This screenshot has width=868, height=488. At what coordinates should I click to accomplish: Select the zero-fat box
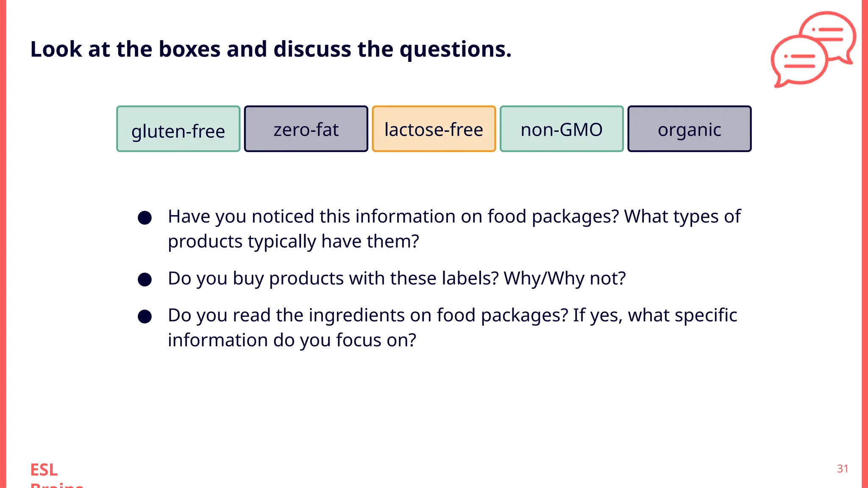point(306,129)
